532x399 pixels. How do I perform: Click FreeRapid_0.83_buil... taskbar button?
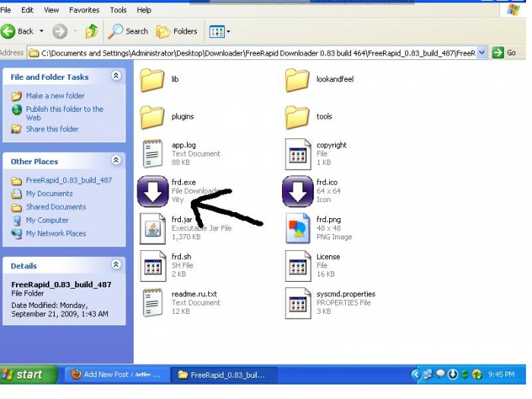pyautogui.click(x=224, y=375)
